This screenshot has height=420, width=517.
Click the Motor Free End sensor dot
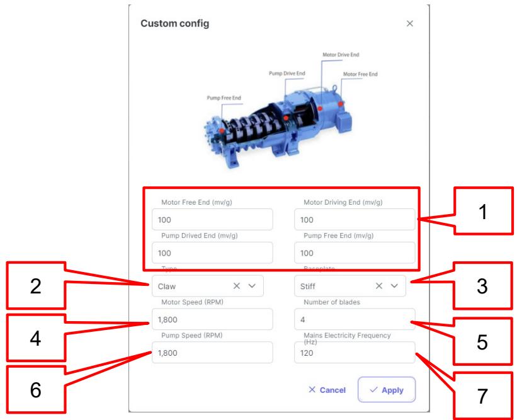[x=340, y=104]
